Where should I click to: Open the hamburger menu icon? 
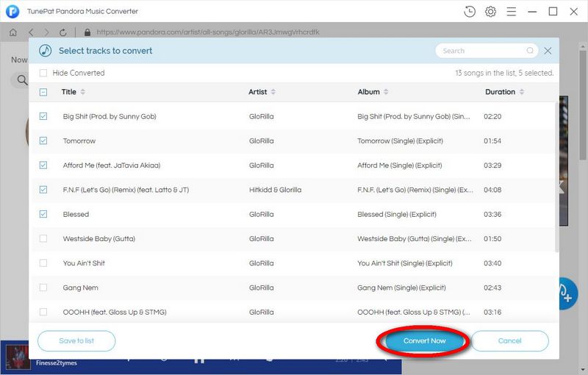[511, 12]
